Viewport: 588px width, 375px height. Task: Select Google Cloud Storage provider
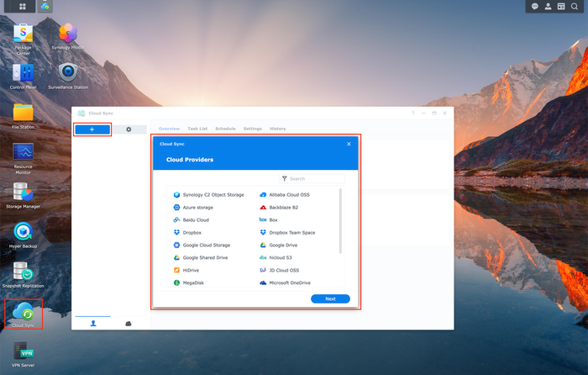point(202,246)
